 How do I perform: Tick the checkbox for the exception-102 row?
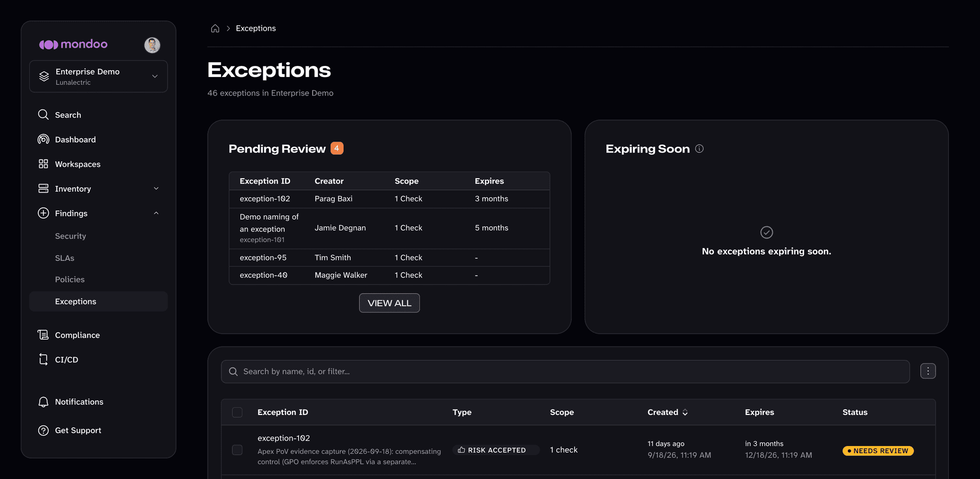(x=237, y=450)
